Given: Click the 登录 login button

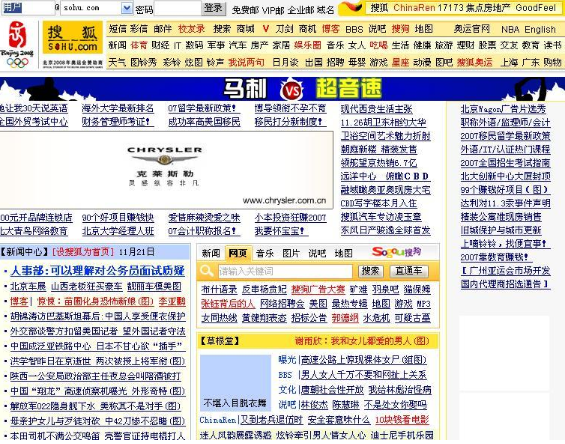Looking at the screenshot, I should point(213,8).
